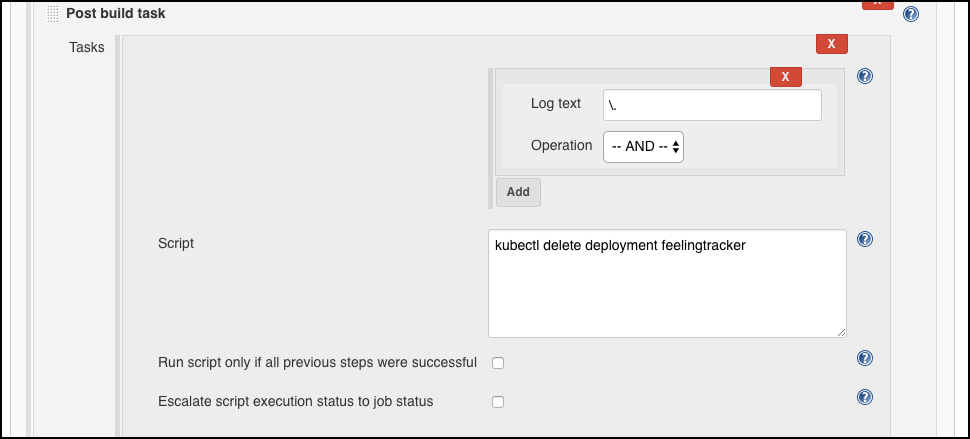Delete the Log text condition with X

click(x=786, y=77)
